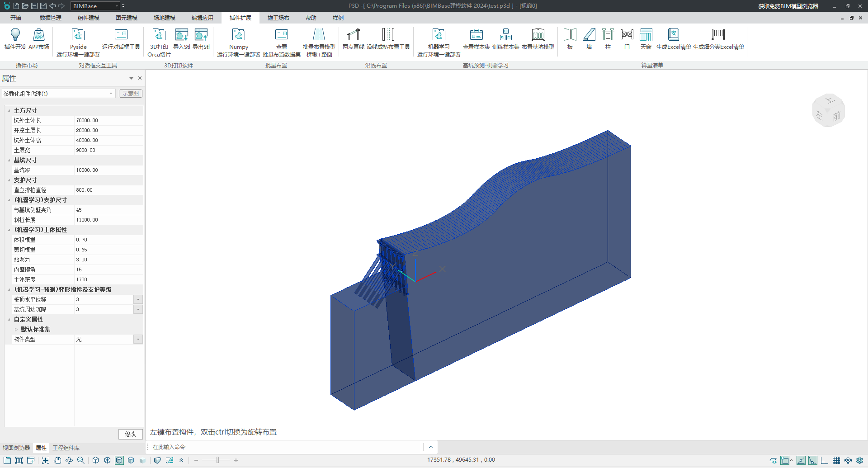
Task: Toggle the object snap square button
Action: pos(785,460)
